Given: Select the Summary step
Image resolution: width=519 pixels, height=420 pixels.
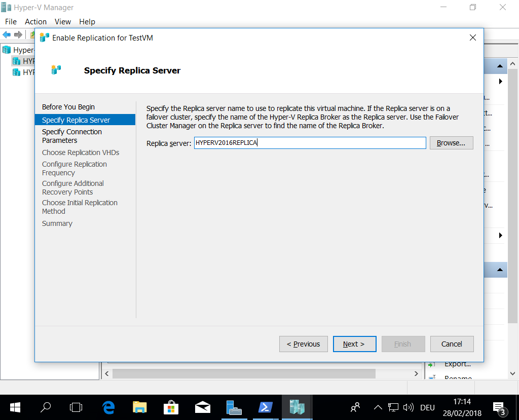Looking at the screenshot, I should pyautogui.click(x=57, y=223).
